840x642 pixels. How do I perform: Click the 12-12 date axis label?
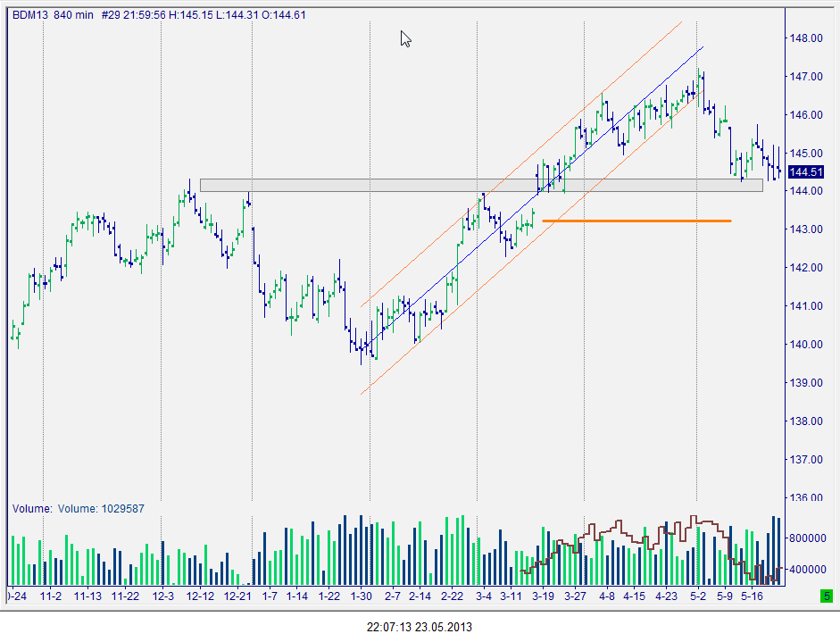200,596
